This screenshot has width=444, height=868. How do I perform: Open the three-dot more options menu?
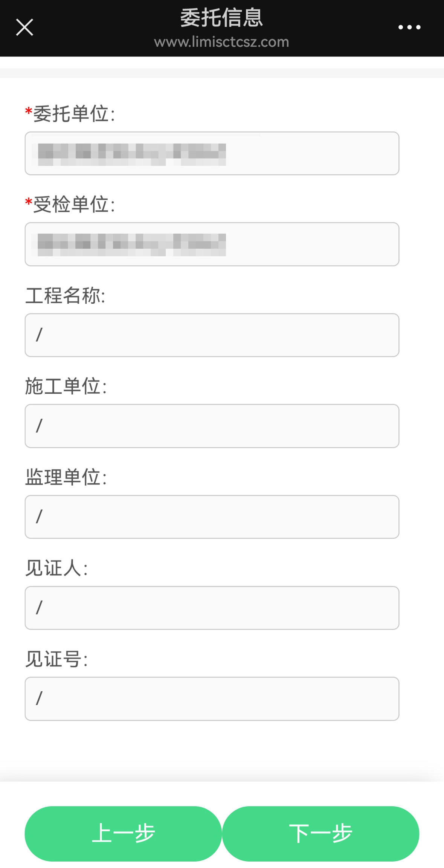[x=409, y=27]
